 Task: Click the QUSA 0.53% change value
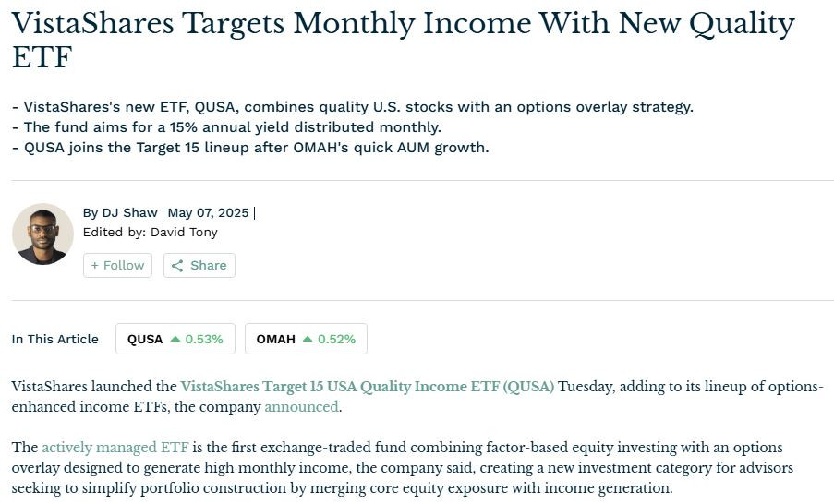click(x=204, y=339)
